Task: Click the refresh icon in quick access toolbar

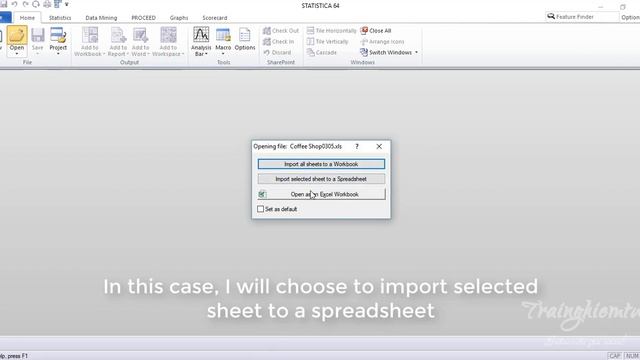Action: pos(36,4)
